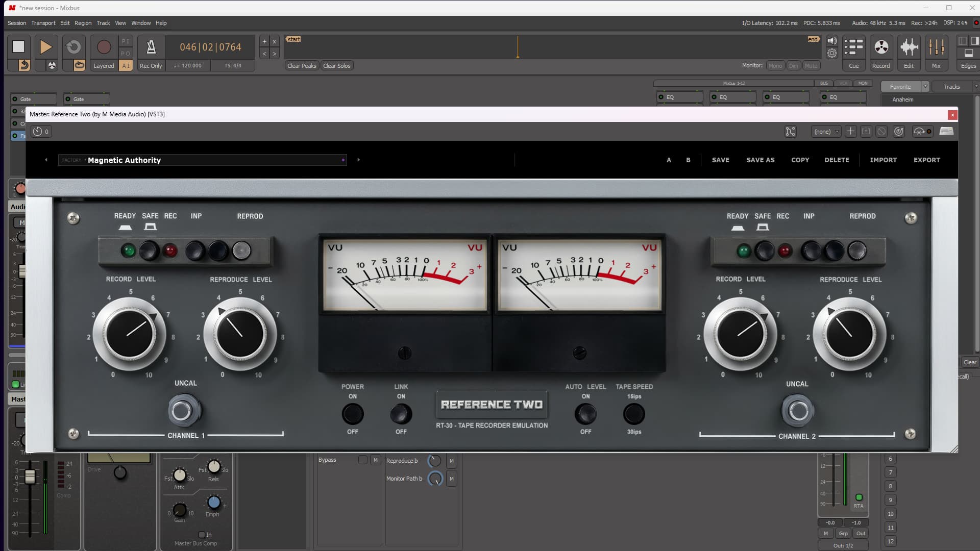Switch to the Record page
This screenshot has width=980, height=551.
point(881,53)
